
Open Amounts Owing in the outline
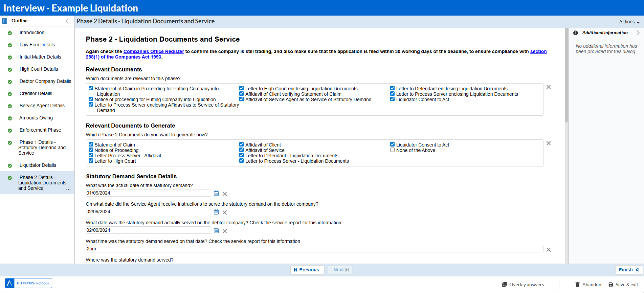click(x=36, y=118)
